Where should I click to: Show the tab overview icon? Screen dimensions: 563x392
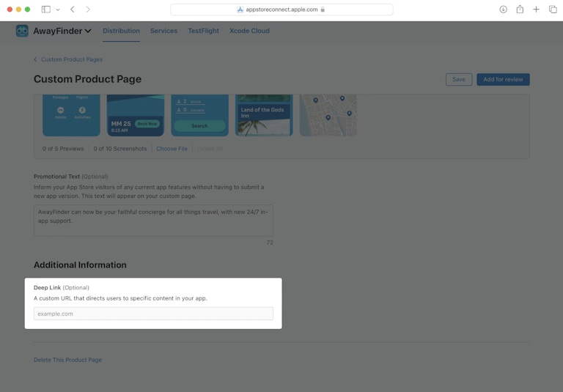553,10
